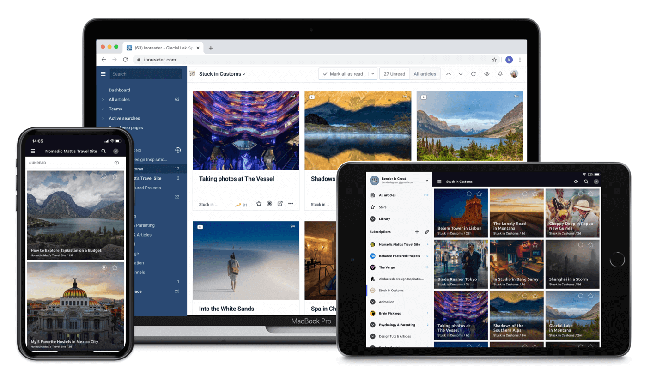Open Taking photos at The Vessel article title
Viewport: 650px width, 376px height.
[x=236, y=179]
